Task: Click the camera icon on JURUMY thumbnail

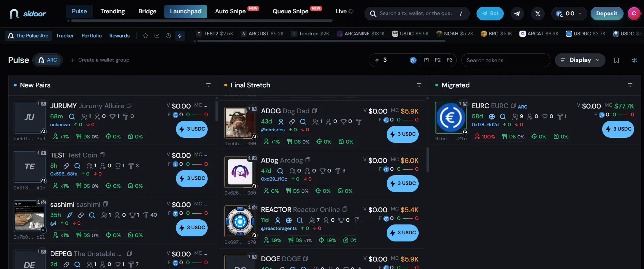Action: (44, 103)
